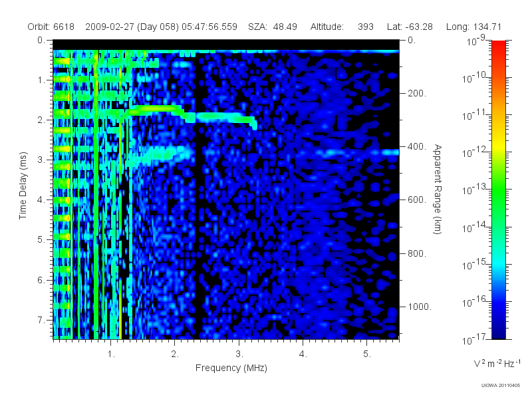Click the timestamp 05:47:56.559
The height and width of the screenshot is (399, 532).
point(209,27)
